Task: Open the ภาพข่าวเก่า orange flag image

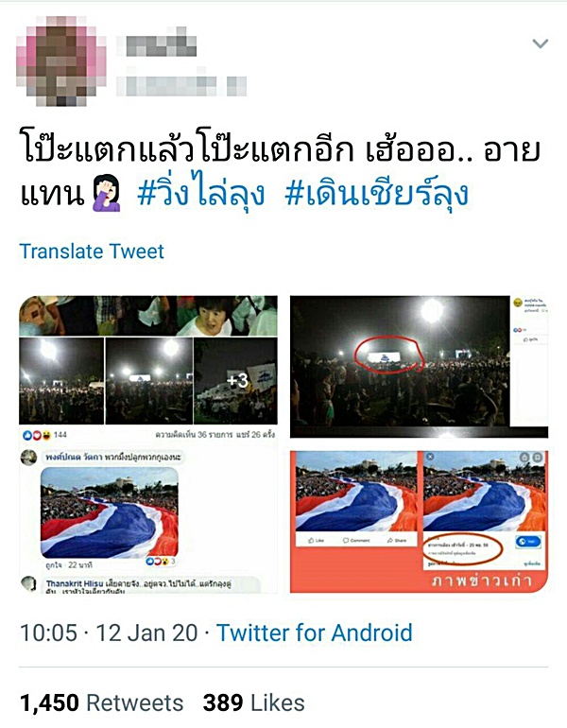Action: click(x=419, y=521)
